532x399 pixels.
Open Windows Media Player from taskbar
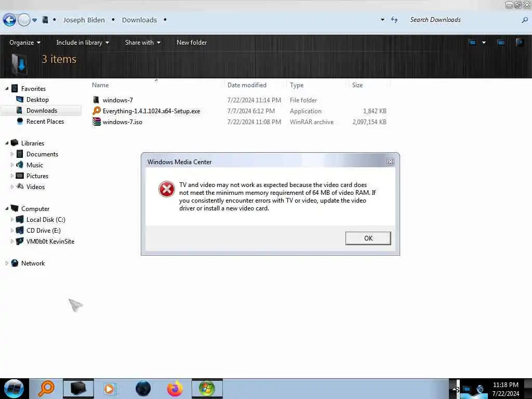pos(110,389)
